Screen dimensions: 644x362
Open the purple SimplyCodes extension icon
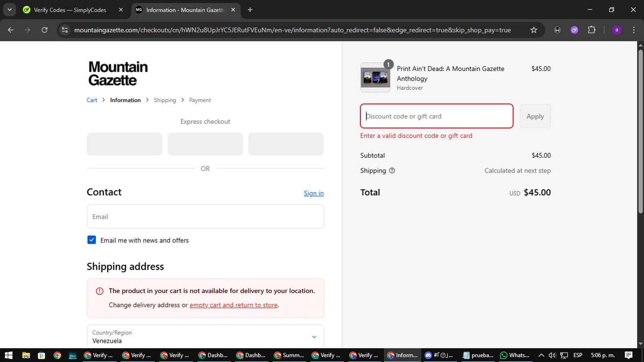[x=574, y=30]
